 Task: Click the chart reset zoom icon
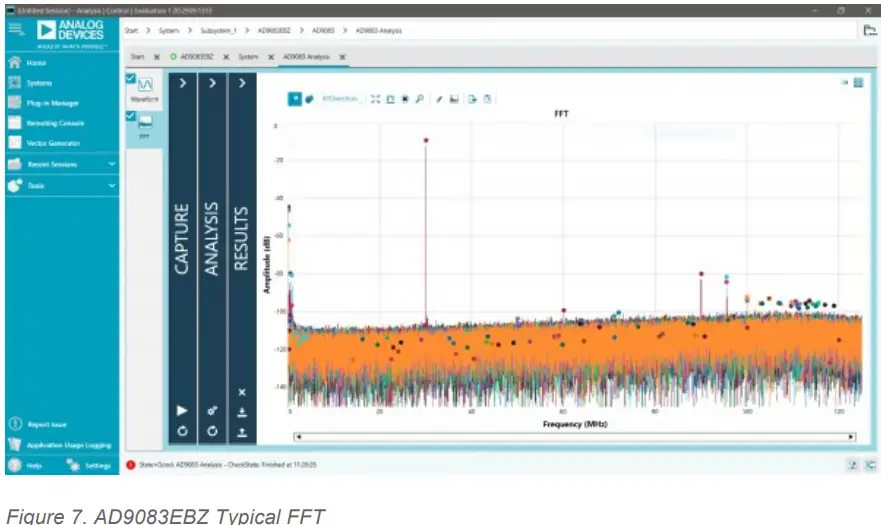390,99
